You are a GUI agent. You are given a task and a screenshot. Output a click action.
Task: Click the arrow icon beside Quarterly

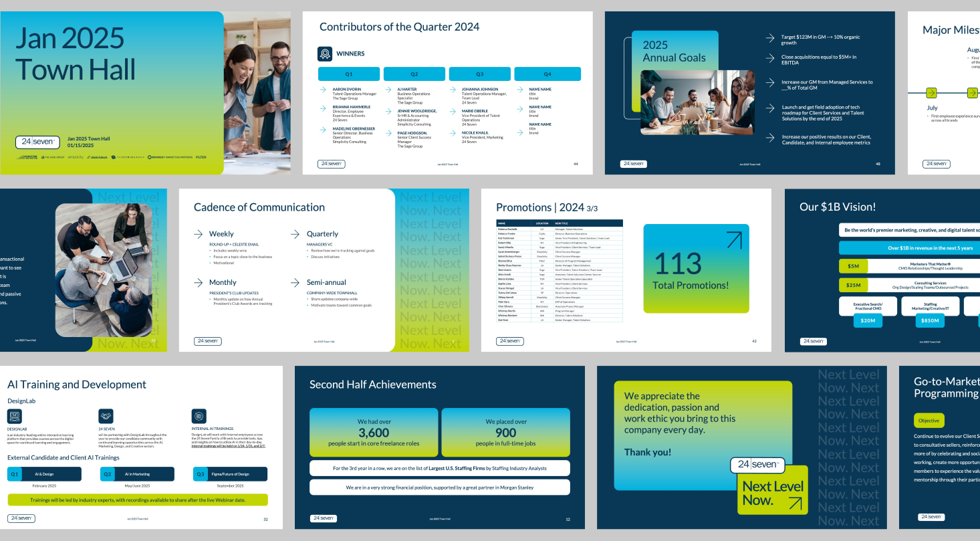coord(295,234)
